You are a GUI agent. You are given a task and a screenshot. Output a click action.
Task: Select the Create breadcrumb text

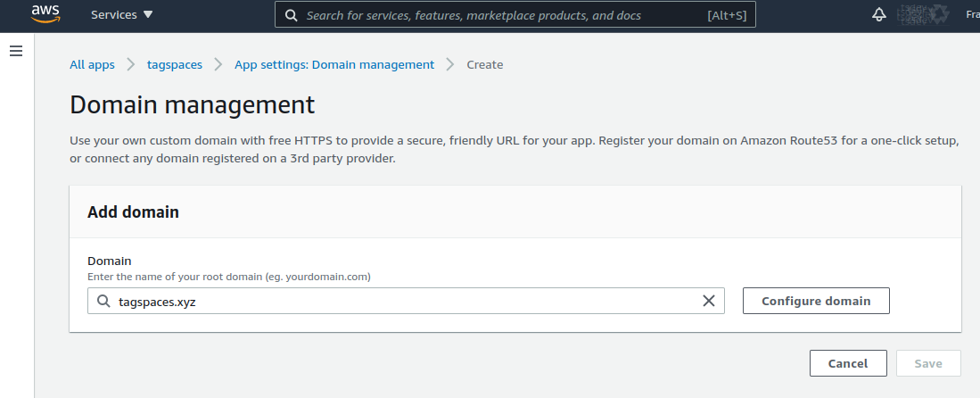click(484, 64)
